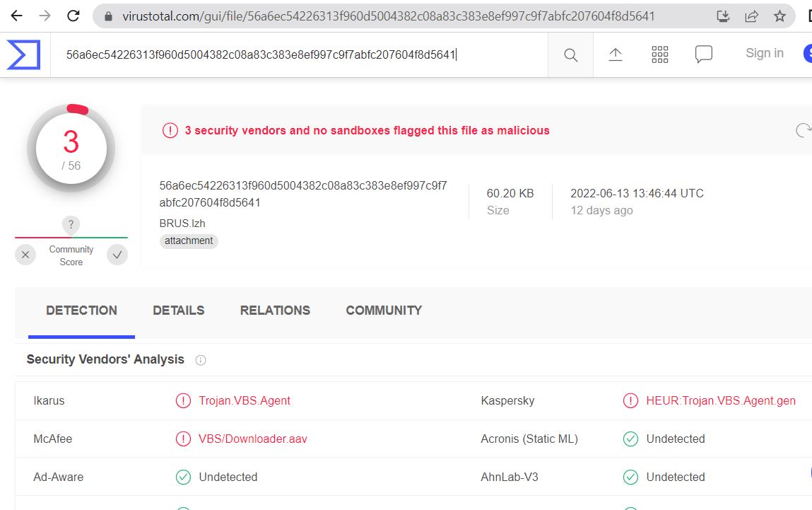Click the VirusTotal logo icon
The height and width of the screenshot is (510, 812).
pyautogui.click(x=23, y=54)
